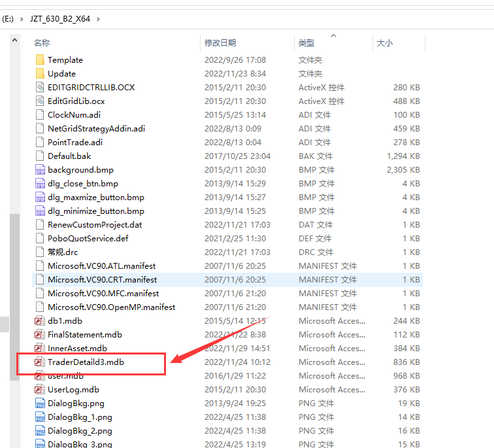Screen dimensions: 494x448
Task: Select background.bmp image icon
Action: pos(40,170)
